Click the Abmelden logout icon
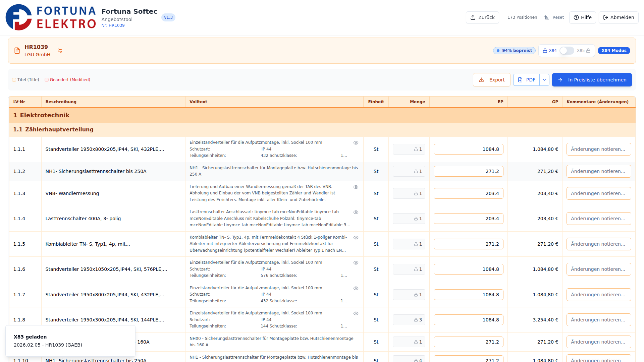The height and width of the screenshot is (362, 644). click(606, 17)
